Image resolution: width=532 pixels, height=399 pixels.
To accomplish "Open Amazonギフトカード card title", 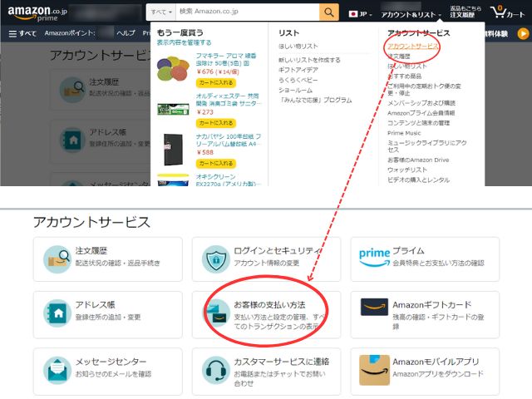I will pos(432,305).
